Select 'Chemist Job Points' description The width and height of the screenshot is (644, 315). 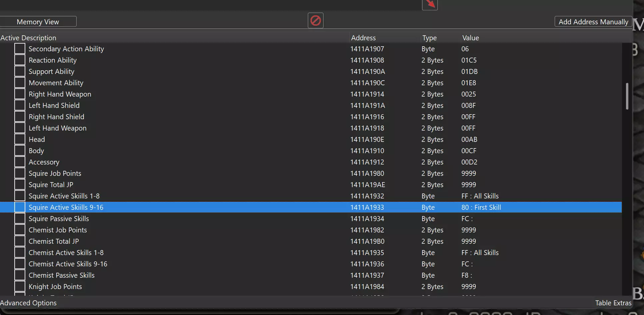click(x=58, y=230)
